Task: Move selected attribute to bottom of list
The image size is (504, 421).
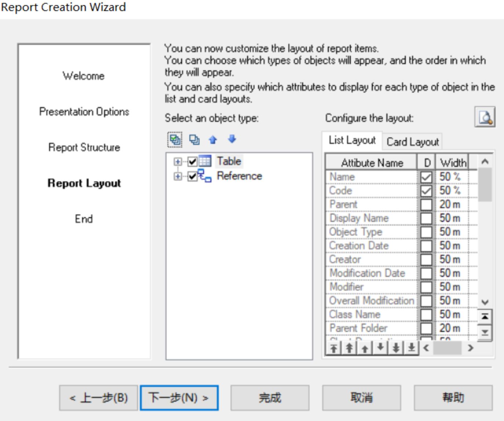Action: (x=411, y=349)
